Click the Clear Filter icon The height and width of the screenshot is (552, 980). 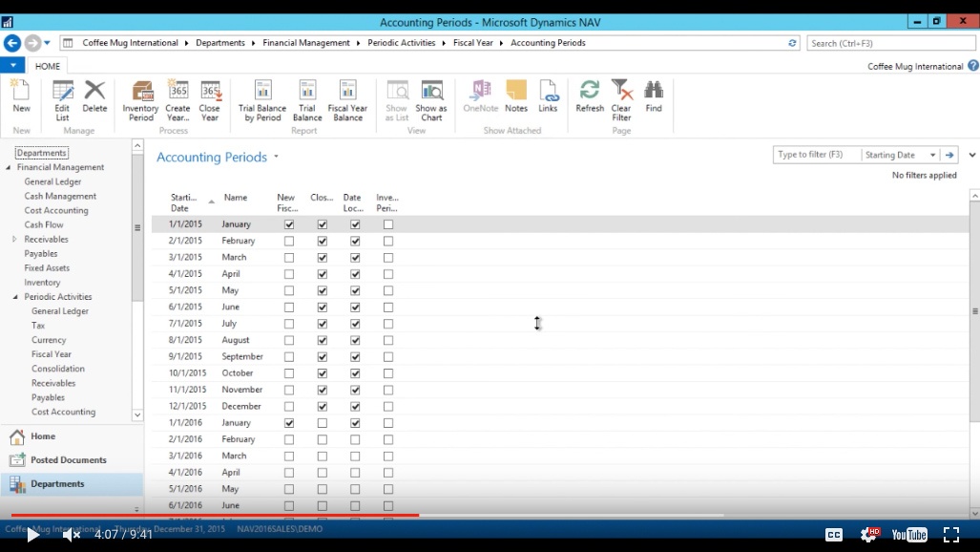click(621, 100)
